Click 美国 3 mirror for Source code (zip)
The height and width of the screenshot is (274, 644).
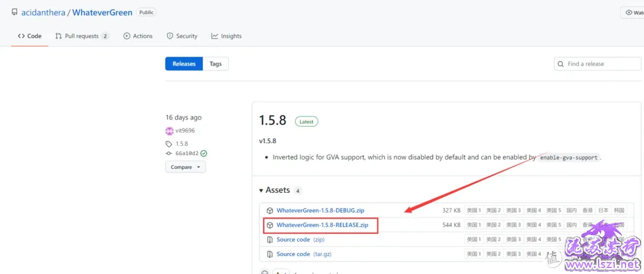(x=514, y=239)
